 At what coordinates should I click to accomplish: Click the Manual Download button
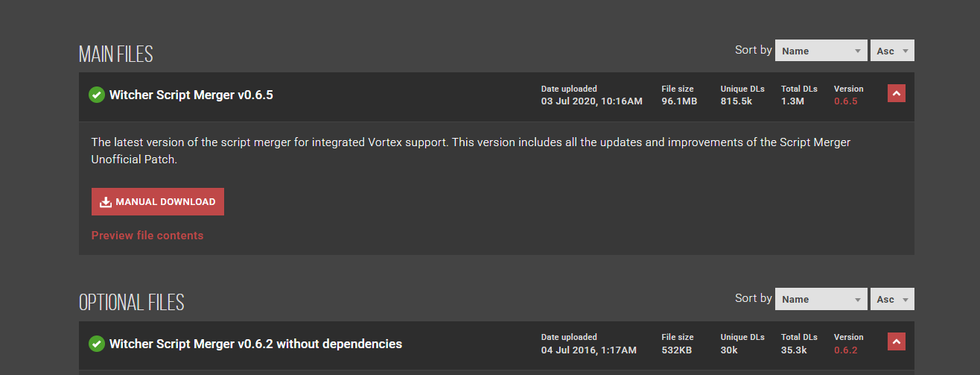coord(158,202)
